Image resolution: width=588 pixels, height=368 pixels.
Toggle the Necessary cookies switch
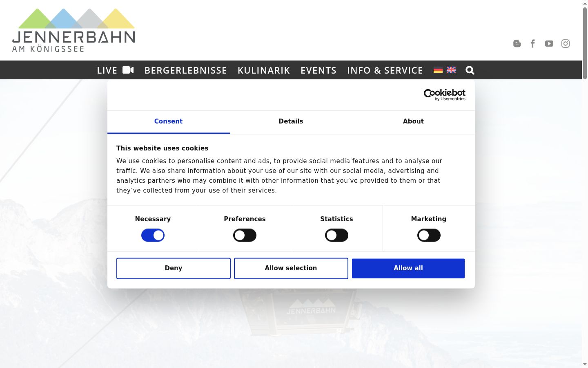[x=153, y=236]
